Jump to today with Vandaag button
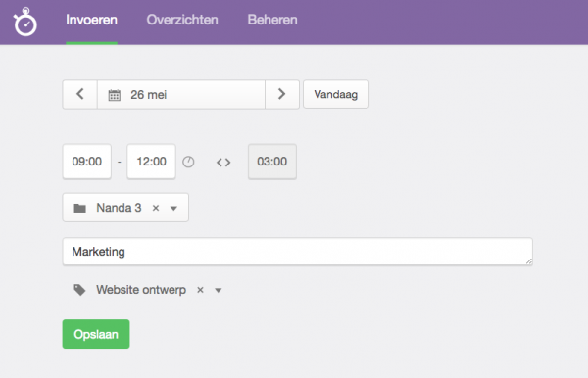588x378 pixels. [336, 94]
